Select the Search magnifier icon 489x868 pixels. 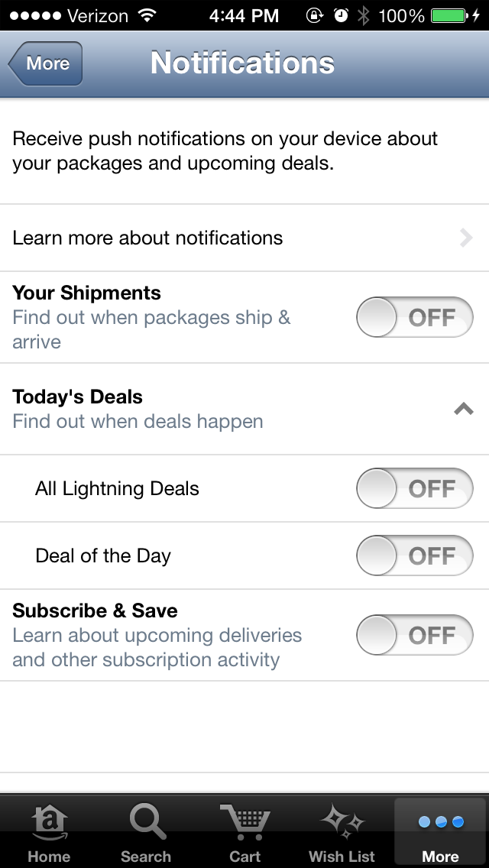point(145,821)
